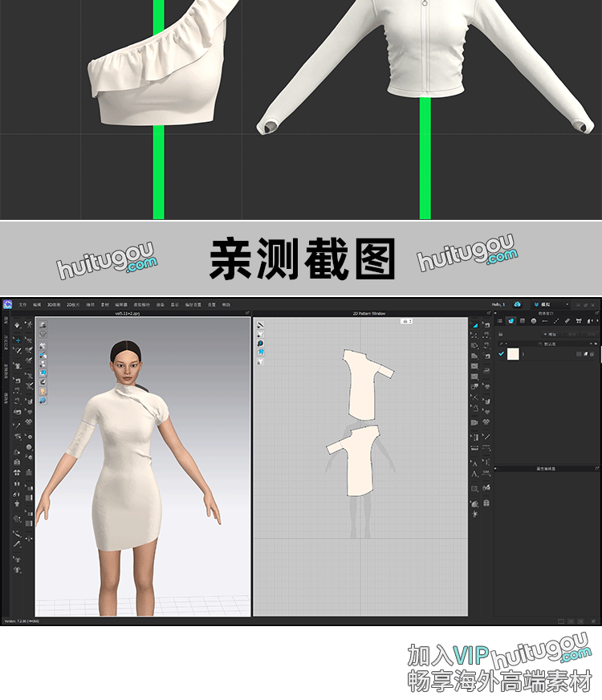Undock the 2D Pattern Window with corner icon
Screen dimensions: 602x700
point(489,313)
